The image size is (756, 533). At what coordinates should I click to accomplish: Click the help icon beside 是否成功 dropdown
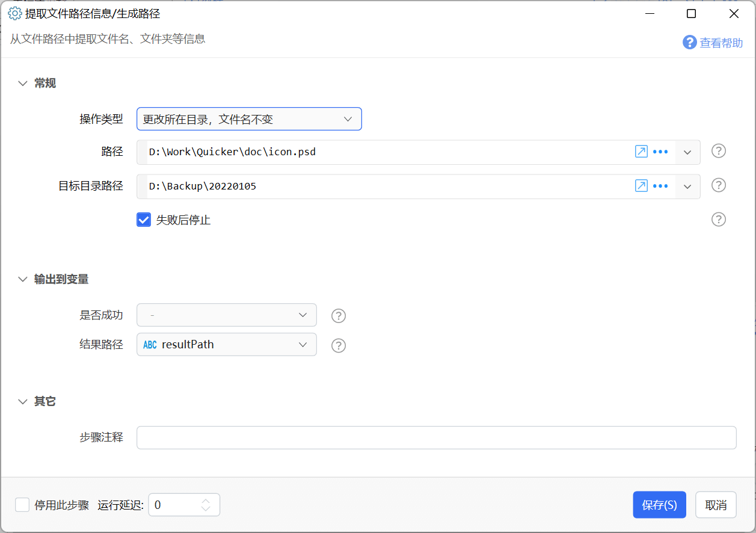point(339,316)
